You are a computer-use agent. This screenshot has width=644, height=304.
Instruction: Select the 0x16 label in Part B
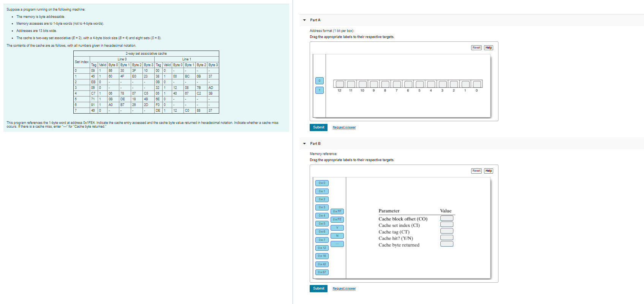(x=322, y=256)
